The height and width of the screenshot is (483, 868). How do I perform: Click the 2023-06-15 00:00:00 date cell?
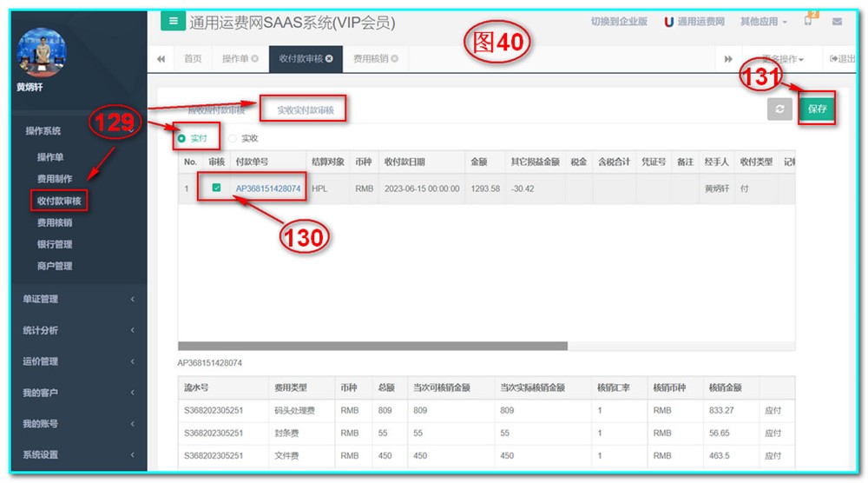coord(422,189)
